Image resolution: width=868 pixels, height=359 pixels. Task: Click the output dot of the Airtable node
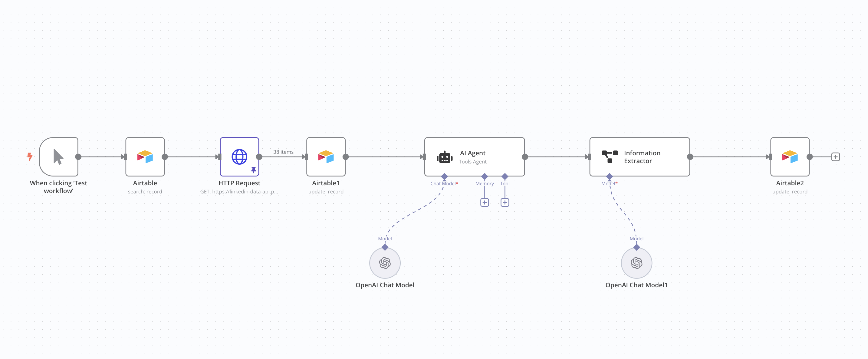point(165,157)
